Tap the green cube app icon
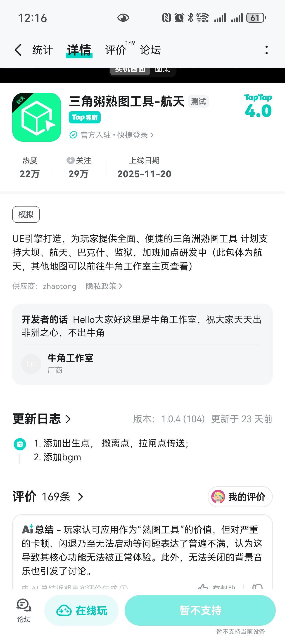The image size is (285, 644). click(37, 117)
